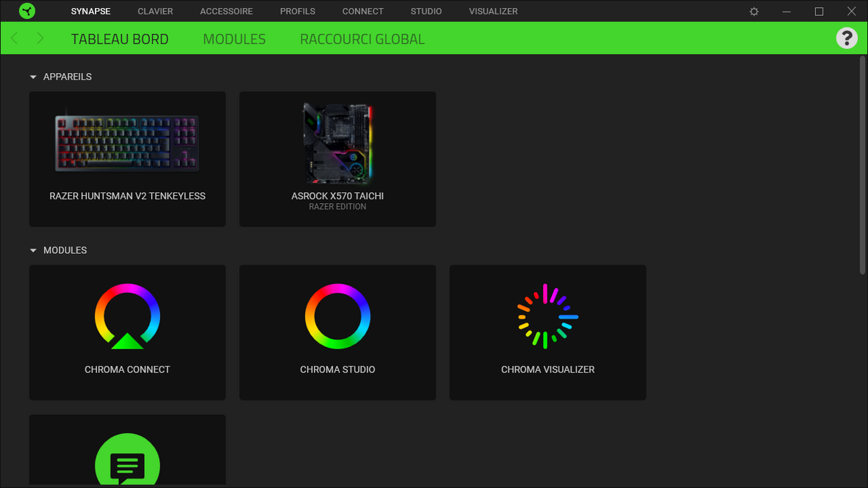Go forward with the right arrow

point(40,38)
